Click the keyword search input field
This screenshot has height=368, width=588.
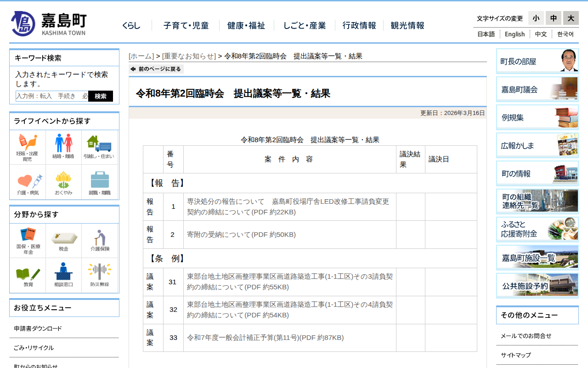coord(52,96)
